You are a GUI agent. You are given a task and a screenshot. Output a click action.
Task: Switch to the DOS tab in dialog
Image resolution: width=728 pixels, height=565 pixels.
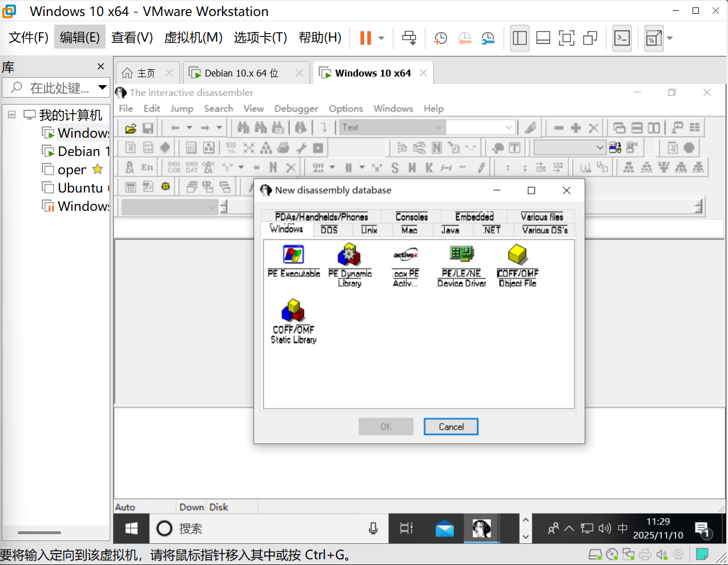[x=329, y=230]
